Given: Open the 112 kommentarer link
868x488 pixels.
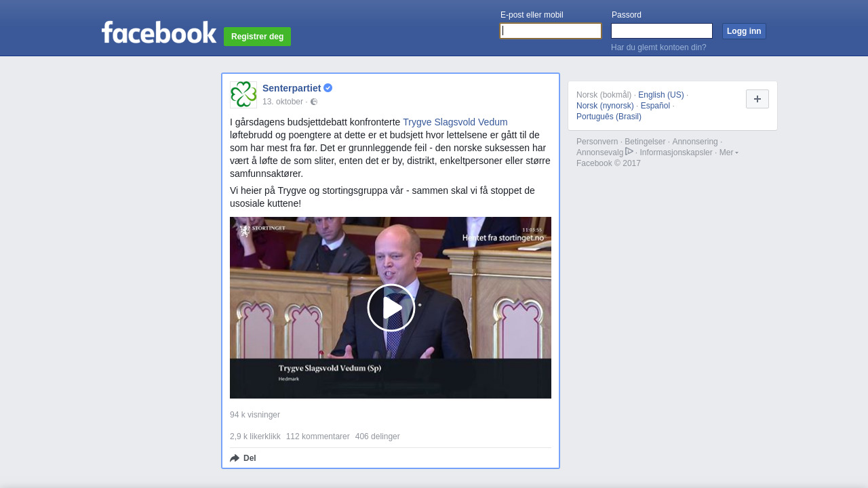Looking at the screenshot, I should [x=318, y=436].
